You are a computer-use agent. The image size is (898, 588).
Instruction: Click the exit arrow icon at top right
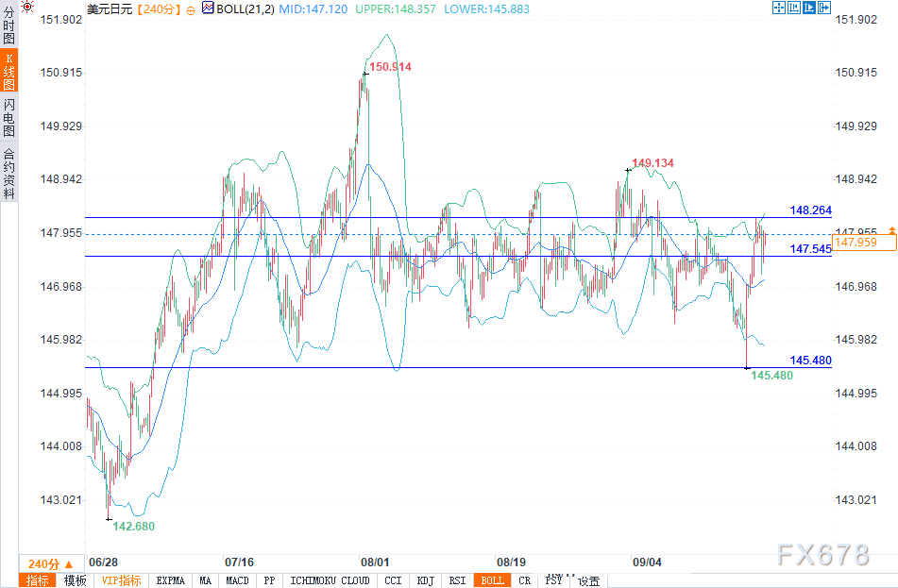(824, 8)
